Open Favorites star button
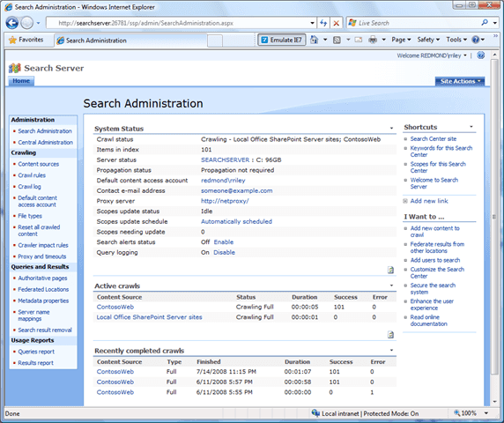 pos(26,40)
